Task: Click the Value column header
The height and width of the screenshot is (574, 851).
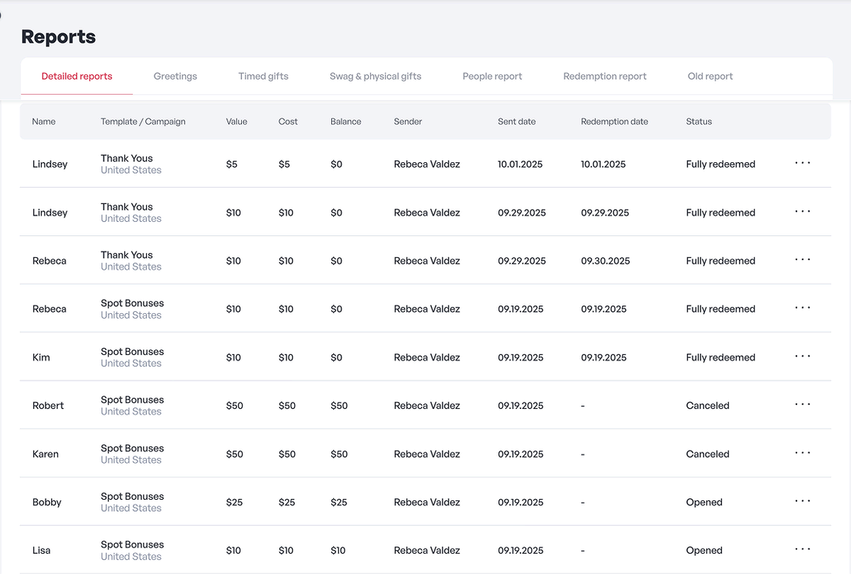Action: tap(237, 122)
